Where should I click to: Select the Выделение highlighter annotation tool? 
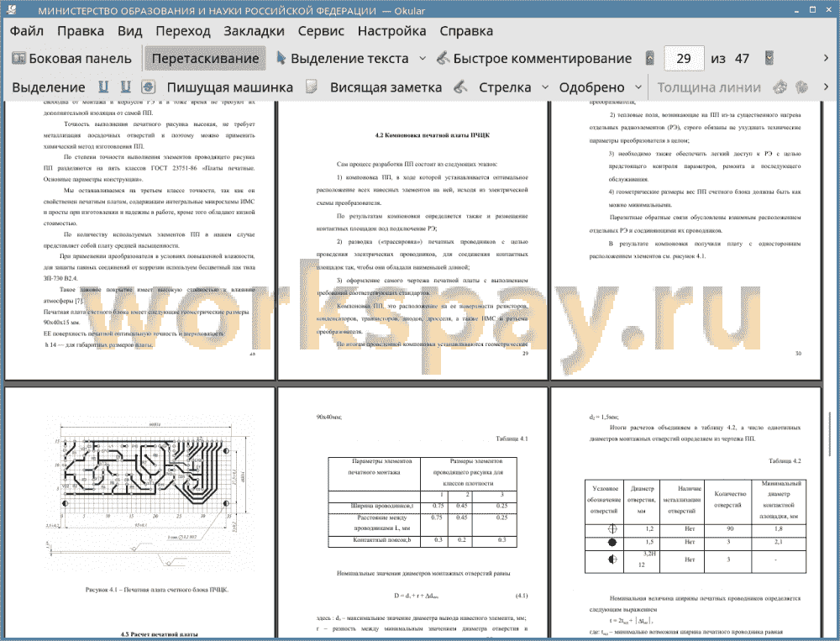pyautogui.click(x=48, y=87)
